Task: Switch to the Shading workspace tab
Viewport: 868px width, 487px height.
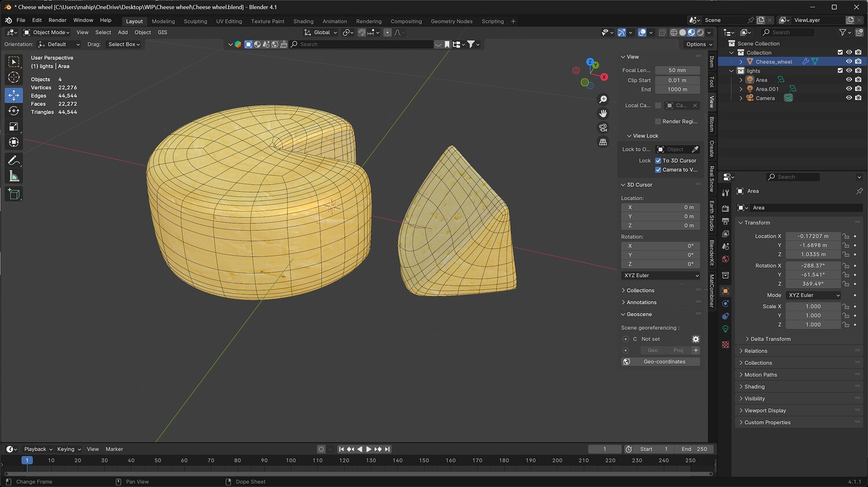Action: (303, 21)
